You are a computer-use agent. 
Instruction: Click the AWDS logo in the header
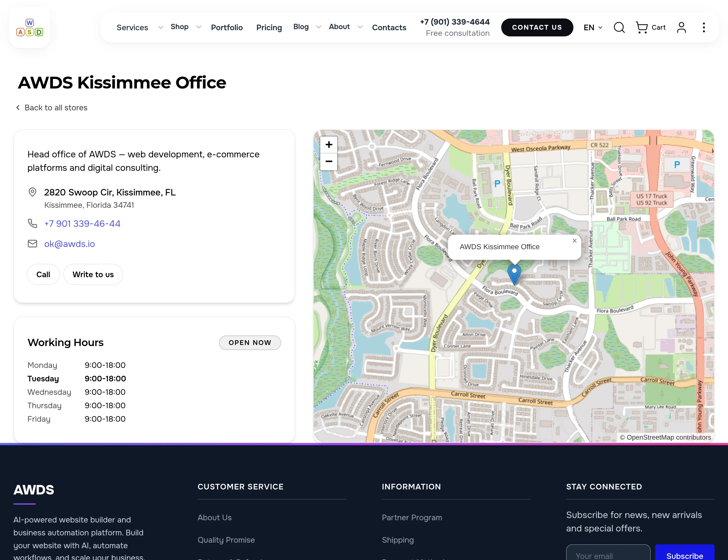[30, 28]
